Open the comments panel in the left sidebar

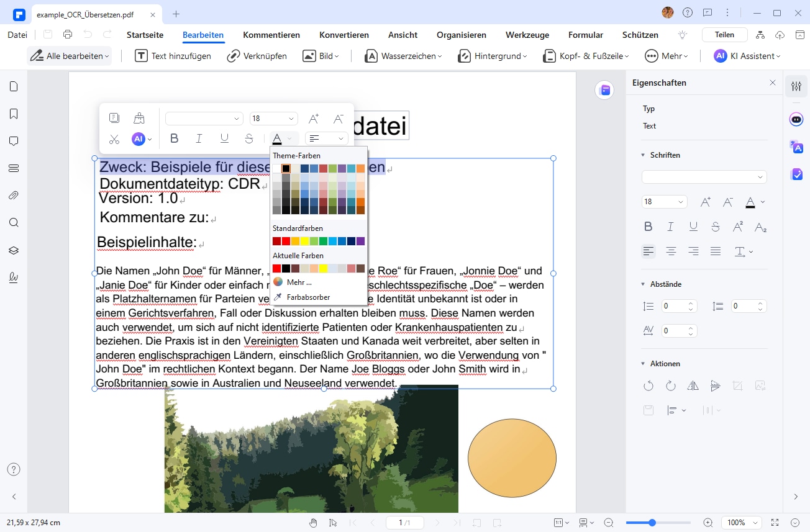pos(14,141)
